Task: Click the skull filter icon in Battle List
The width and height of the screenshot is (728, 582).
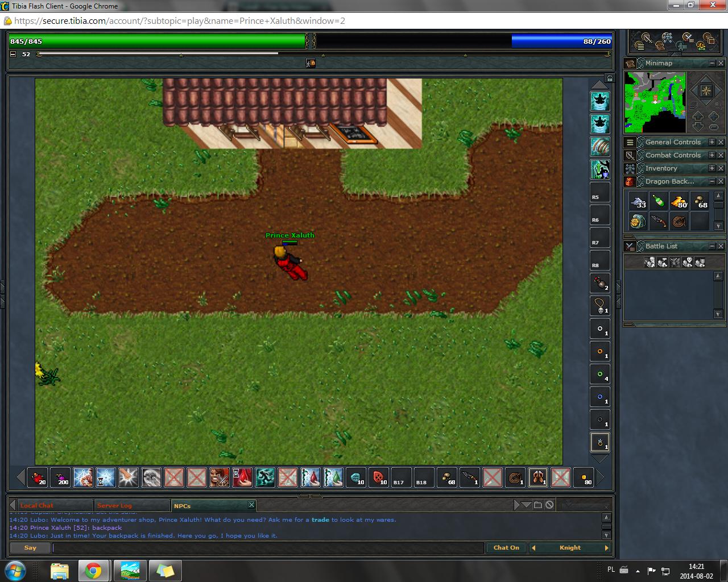Action: click(x=687, y=262)
